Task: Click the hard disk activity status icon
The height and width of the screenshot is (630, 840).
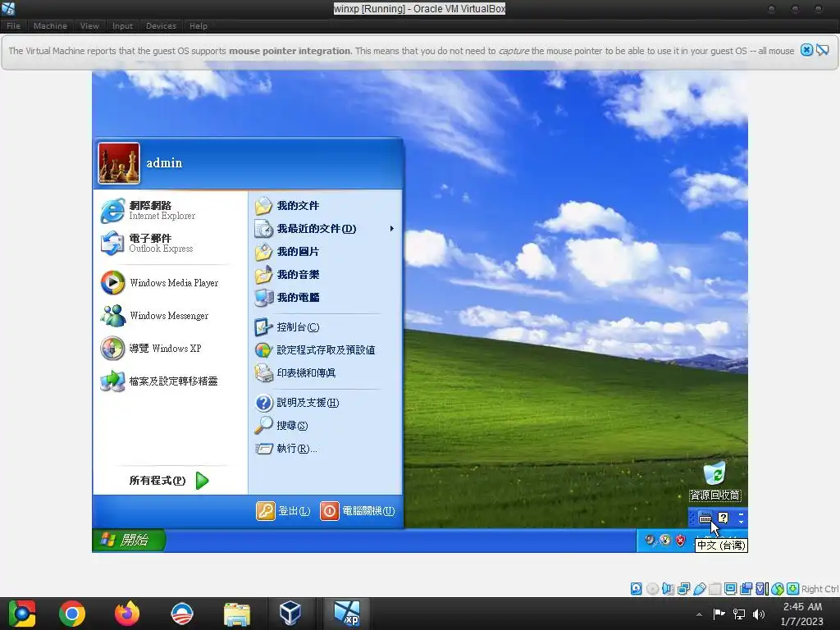Action: pyautogui.click(x=636, y=589)
